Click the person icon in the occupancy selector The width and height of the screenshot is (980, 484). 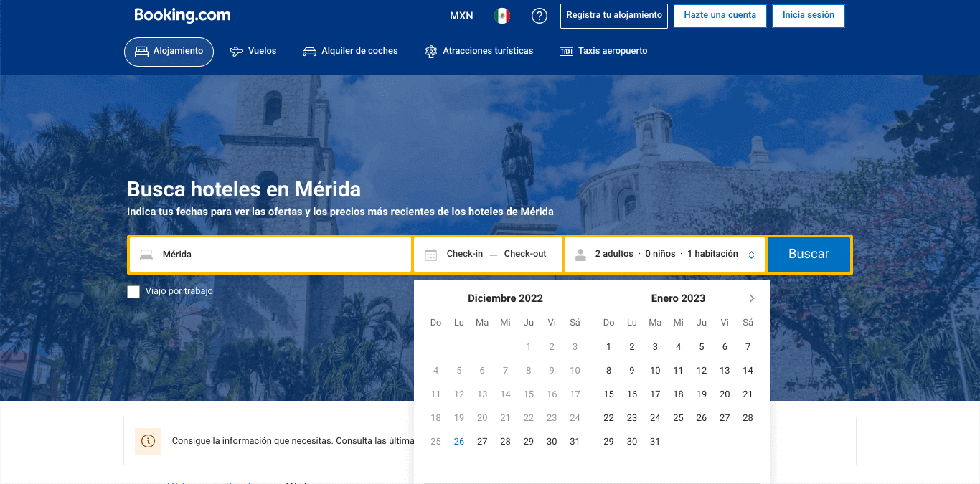click(x=580, y=253)
